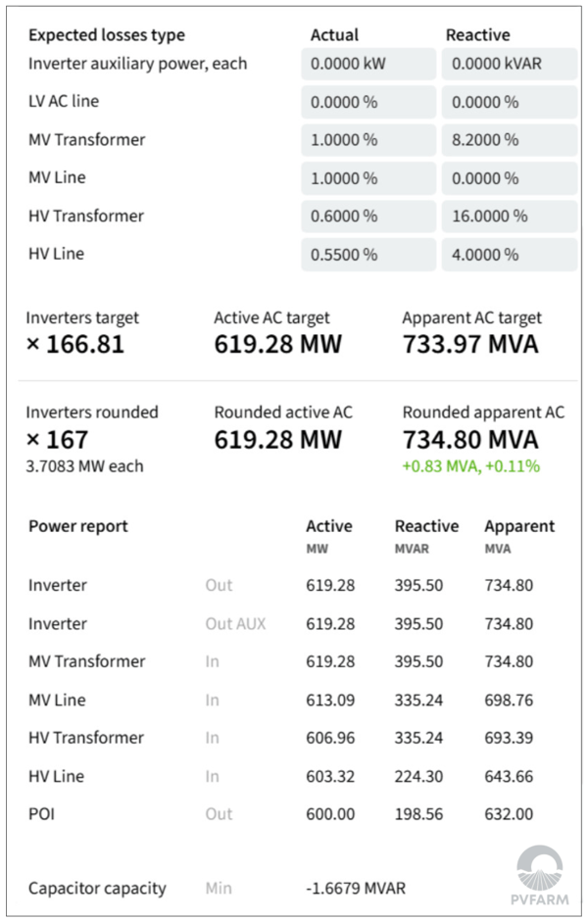Select LV AC line actual loss field

click(368, 102)
